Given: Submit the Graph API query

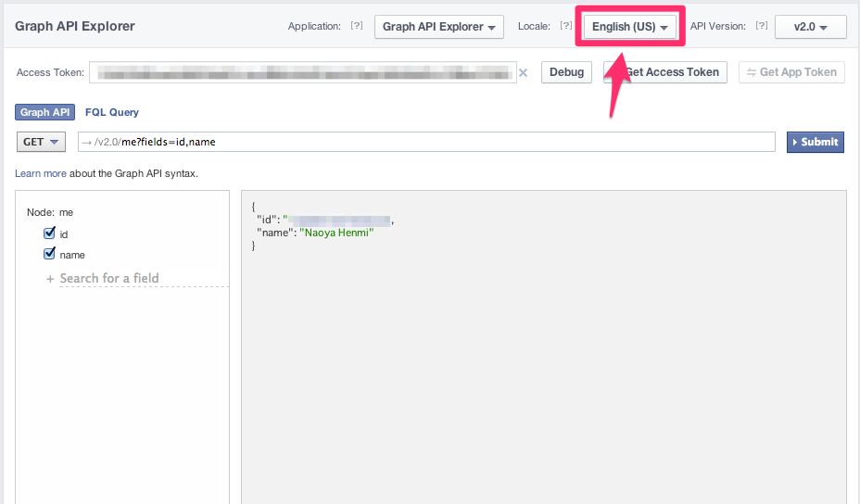Looking at the screenshot, I should (815, 142).
